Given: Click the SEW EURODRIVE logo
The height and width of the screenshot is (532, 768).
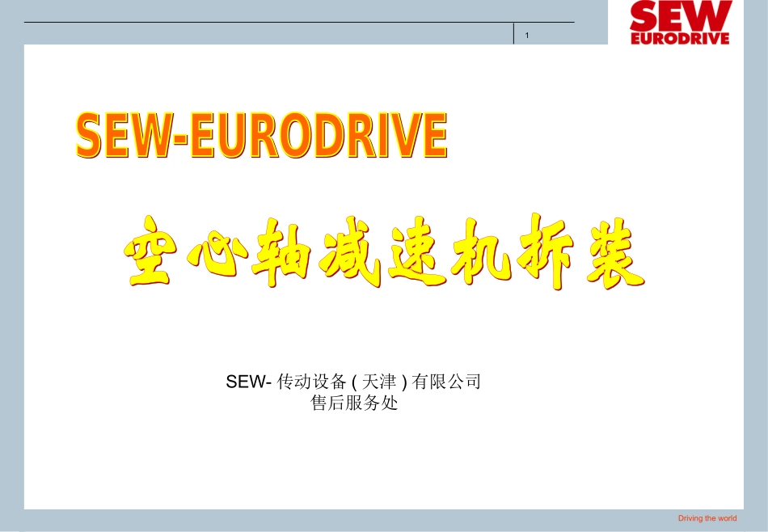Looking at the screenshot, I should [680, 23].
